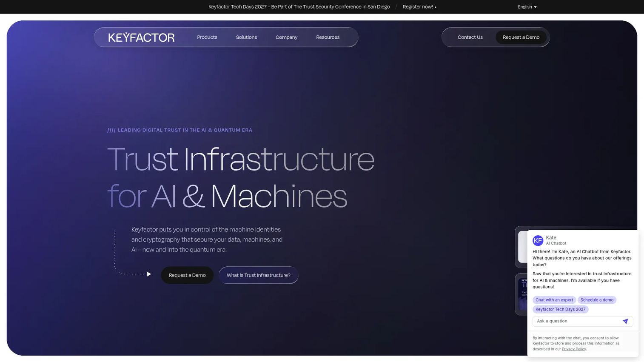Screen dimensions: 644x362
Task: Click the Keyfactor Tech Days 2027 chat chip
Action: coord(560,309)
